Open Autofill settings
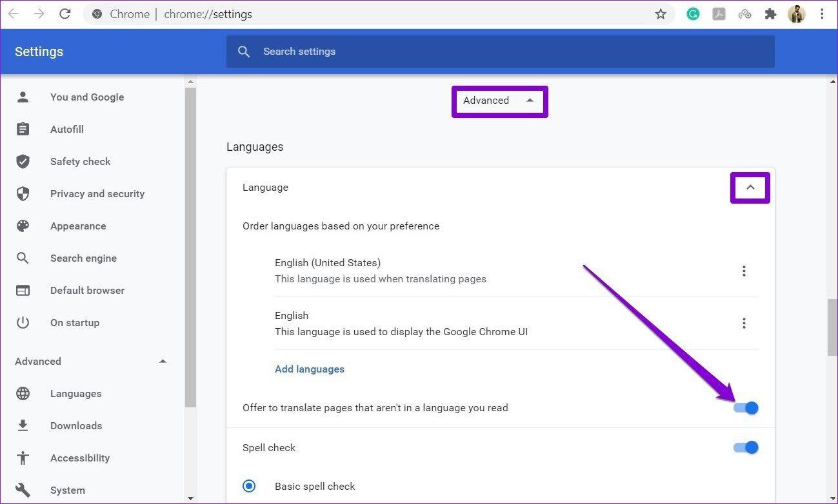Image resolution: width=838 pixels, height=504 pixels. tap(67, 130)
